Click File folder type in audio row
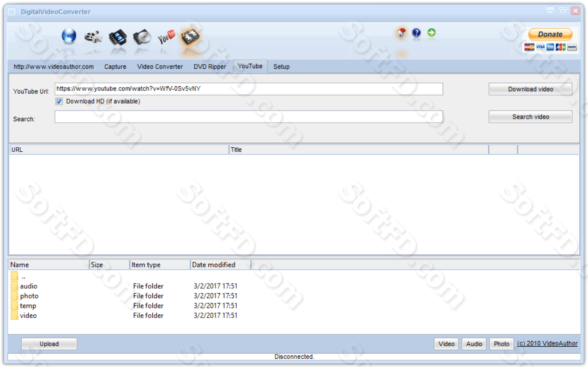588x367 pixels. pos(148,286)
